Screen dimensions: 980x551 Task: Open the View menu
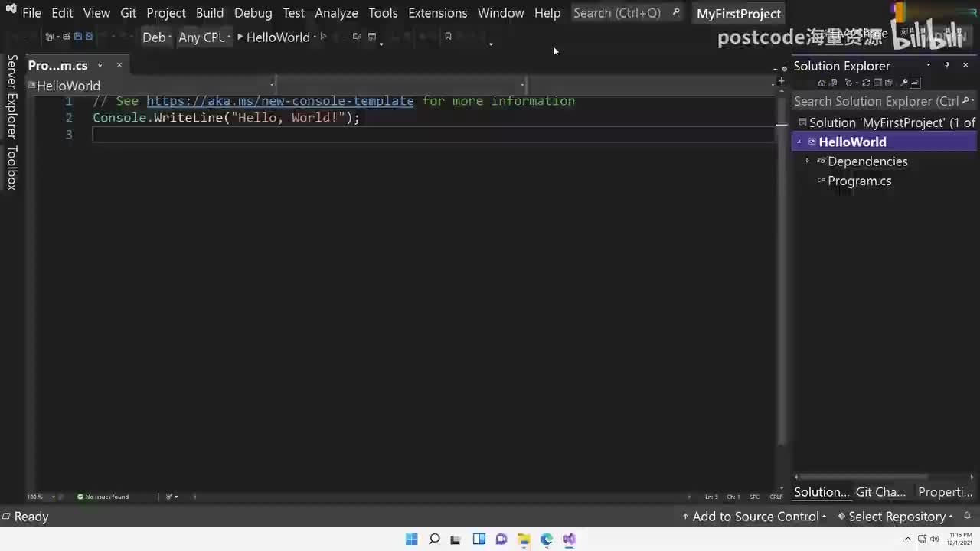(96, 13)
